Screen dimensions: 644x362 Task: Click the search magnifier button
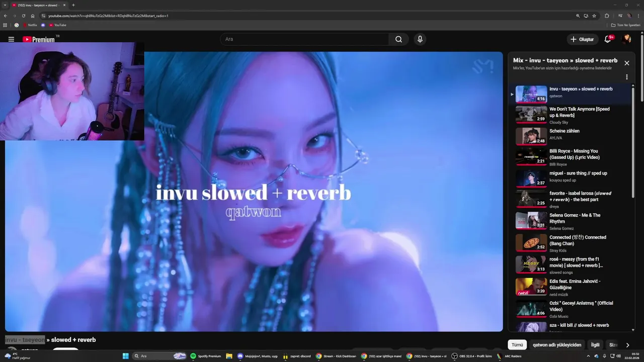[x=398, y=39]
